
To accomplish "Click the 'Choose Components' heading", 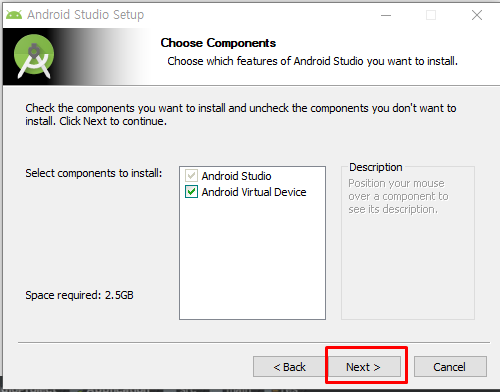I will [218, 43].
